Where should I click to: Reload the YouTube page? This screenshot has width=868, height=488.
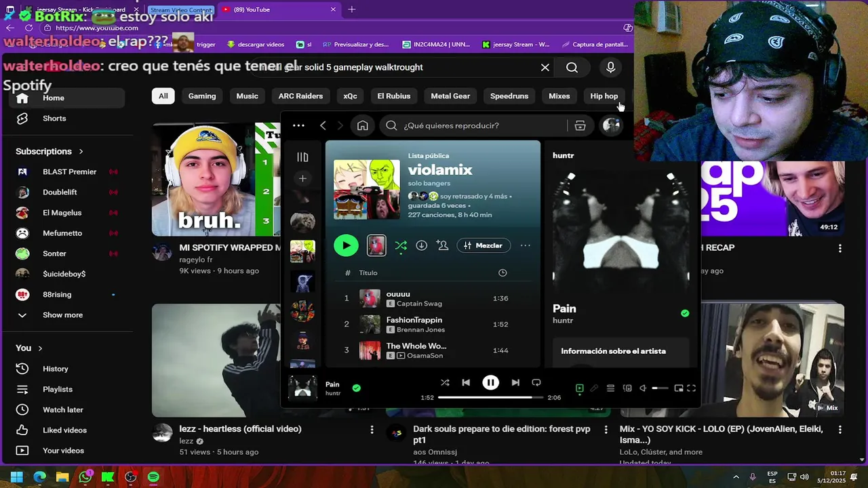(x=28, y=28)
